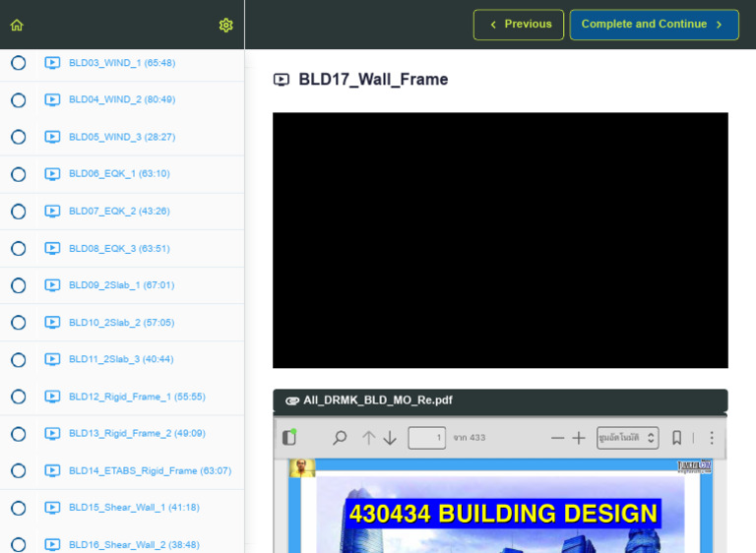Toggle the PDF sidebar panel
Image resolution: width=756 pixels, height=553 pixels.
(x=289, y=437)
